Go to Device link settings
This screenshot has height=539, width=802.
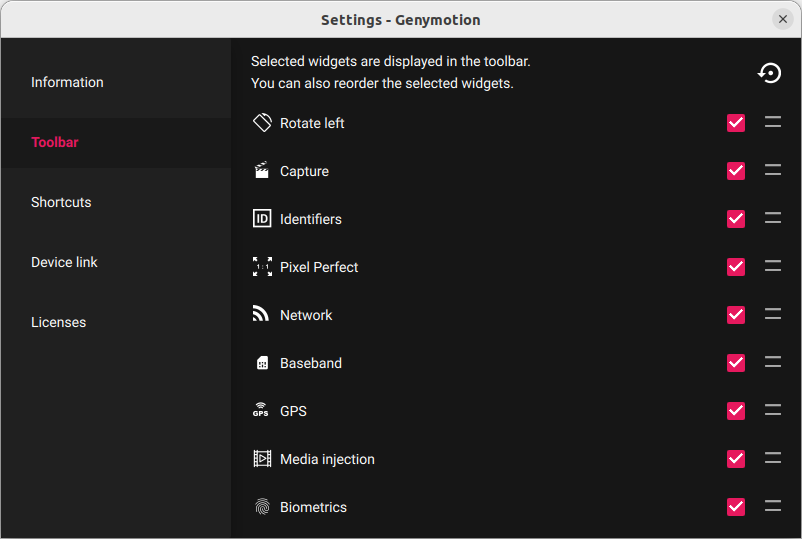64,262
